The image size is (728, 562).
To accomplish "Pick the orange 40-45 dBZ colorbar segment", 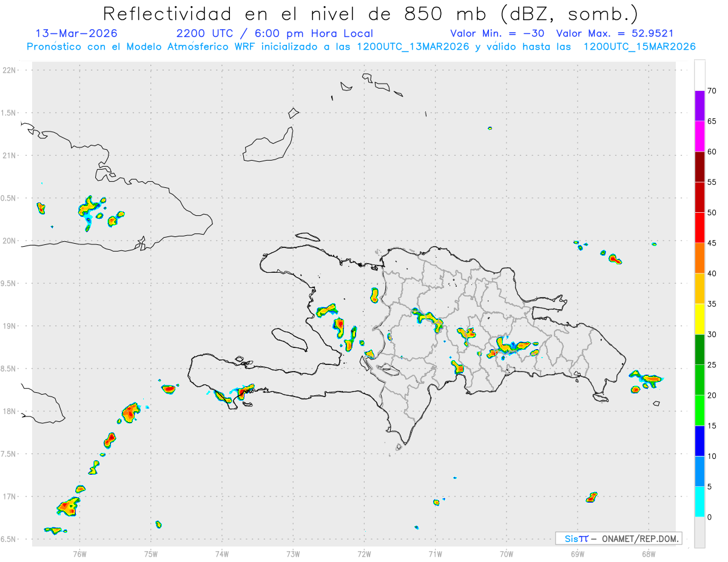I will click(x=699, y=258).
